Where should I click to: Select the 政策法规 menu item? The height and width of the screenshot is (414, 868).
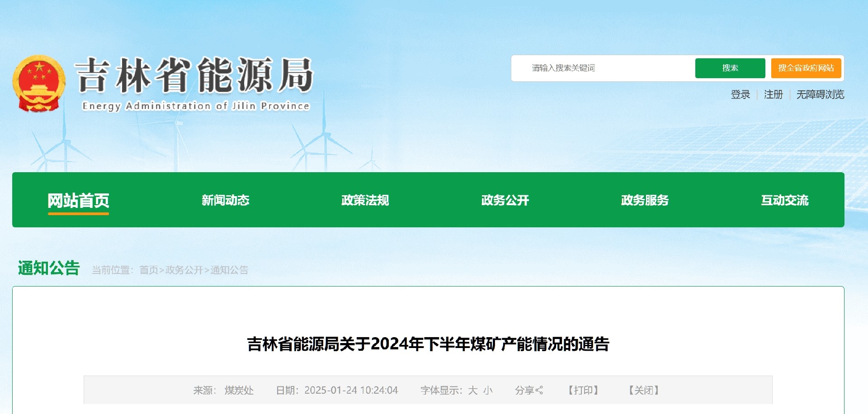pyautogui.click(x=365, y=200)
